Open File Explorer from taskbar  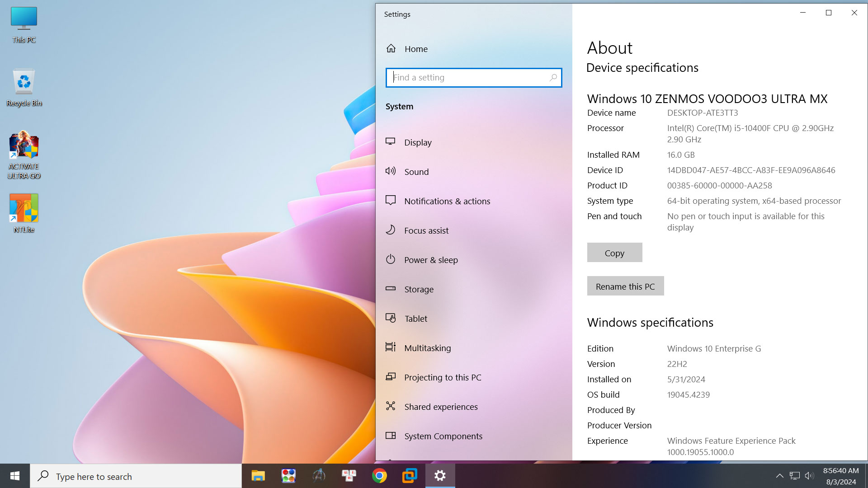[258, 476]
